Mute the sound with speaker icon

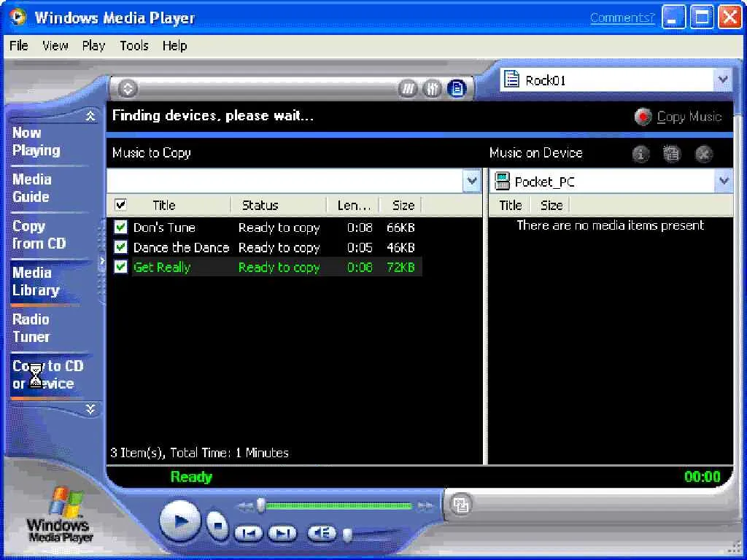(x=322, y=533)
